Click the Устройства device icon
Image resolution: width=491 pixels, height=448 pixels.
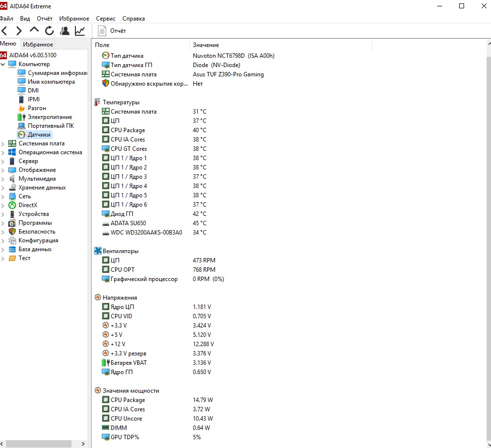[12, 214]
